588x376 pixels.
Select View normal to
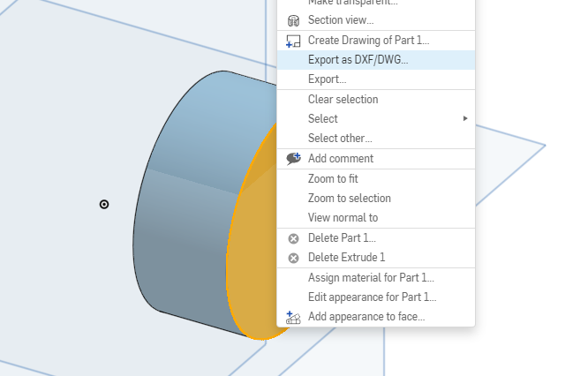pos(343,218)
